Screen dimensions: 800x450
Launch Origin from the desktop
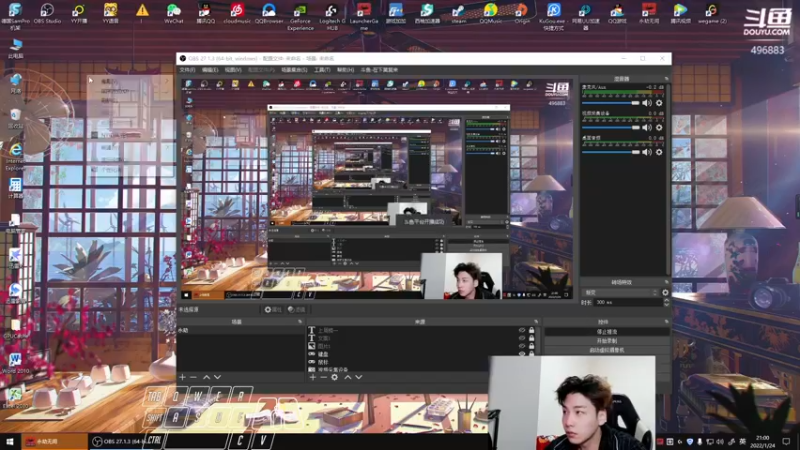coord(522,13)
